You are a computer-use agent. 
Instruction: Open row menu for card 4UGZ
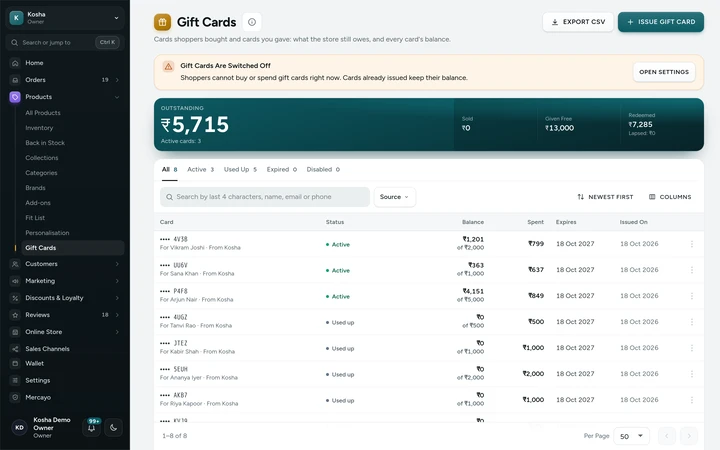pos(692,322)
